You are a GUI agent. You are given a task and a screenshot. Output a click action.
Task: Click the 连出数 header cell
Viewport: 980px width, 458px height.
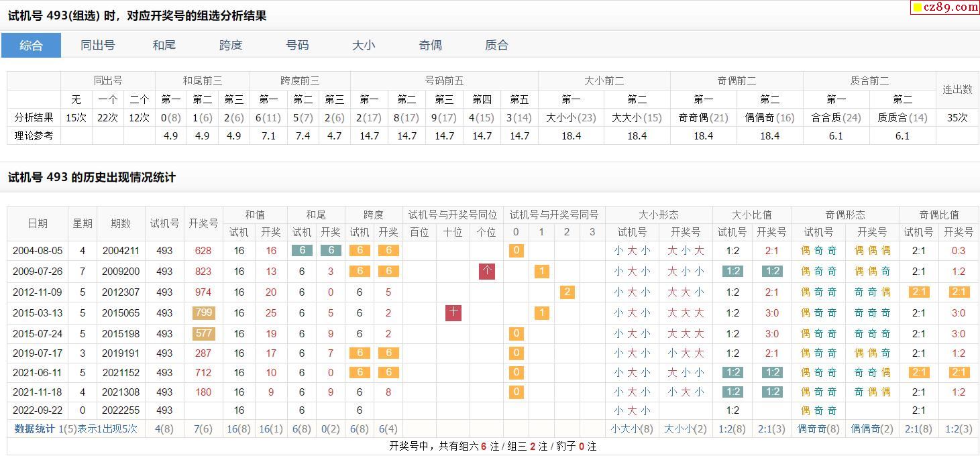[957, 89]
